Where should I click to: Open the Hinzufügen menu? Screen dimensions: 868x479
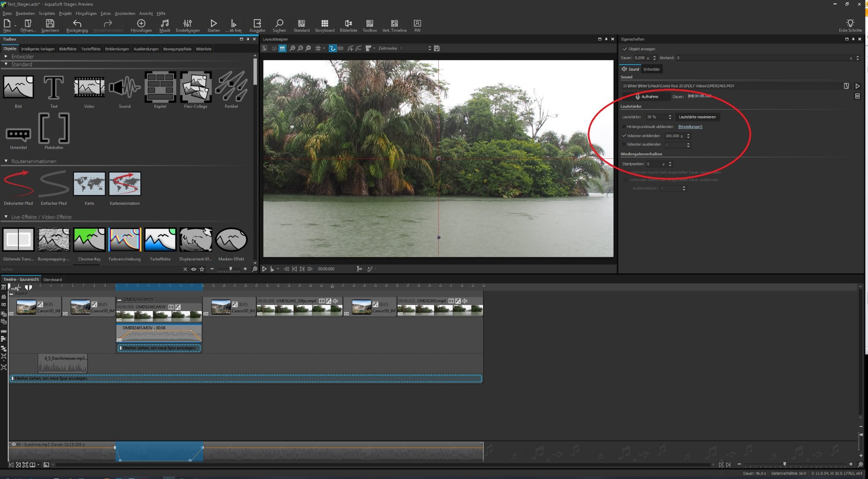[x=86, y=13]
